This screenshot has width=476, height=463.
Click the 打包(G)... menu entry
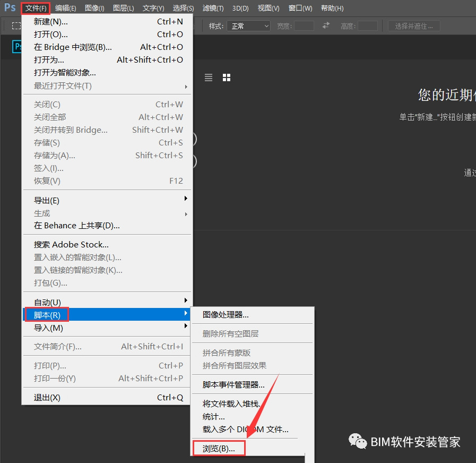[107, 283]
